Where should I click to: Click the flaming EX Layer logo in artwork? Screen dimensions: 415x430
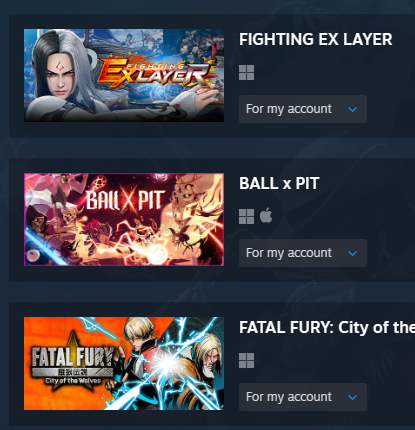(157, 73)
